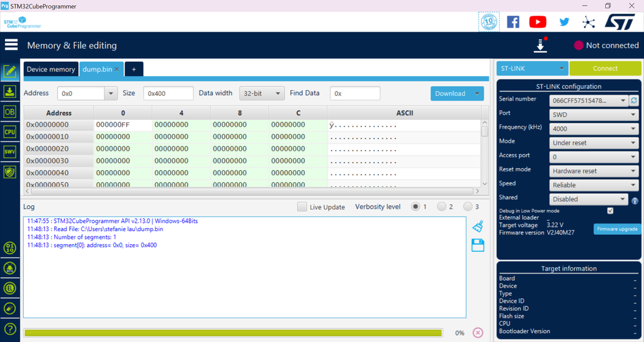The height and width of the screenshot is (342, 644).
Task: Select verbosity level 2
Action: pyautogui.click(x=442, y=207)
